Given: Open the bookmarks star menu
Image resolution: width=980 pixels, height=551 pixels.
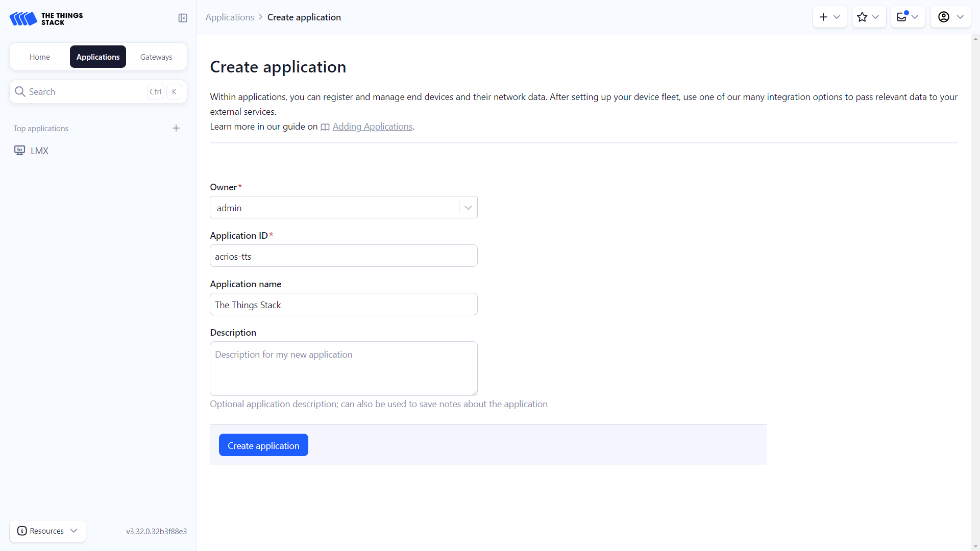Looking at the screenshot, I should tap(868, 17).
